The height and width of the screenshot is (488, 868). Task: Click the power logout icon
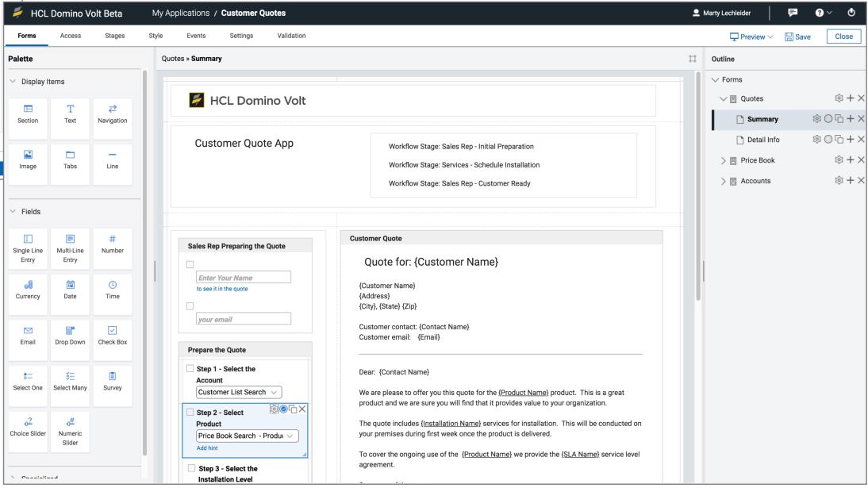point(851,12)
